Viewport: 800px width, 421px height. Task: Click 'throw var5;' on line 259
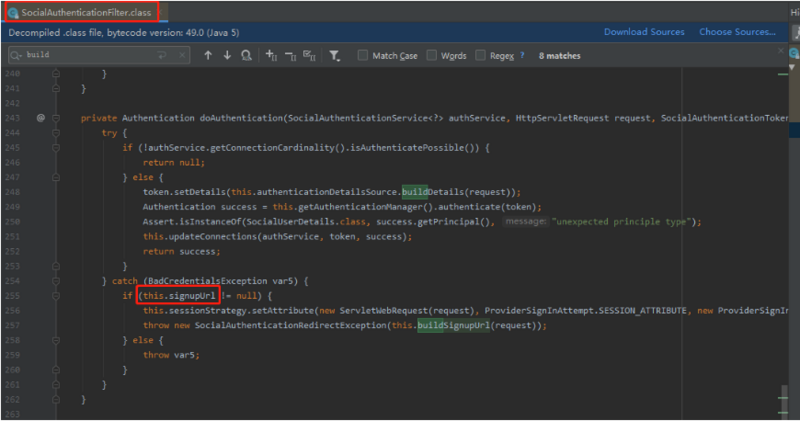click(171, 355)
